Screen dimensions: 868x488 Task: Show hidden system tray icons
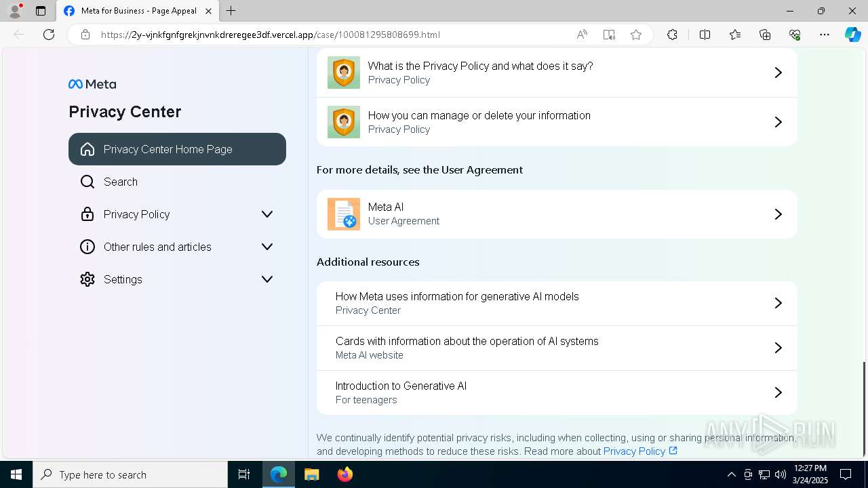[731, 474]
